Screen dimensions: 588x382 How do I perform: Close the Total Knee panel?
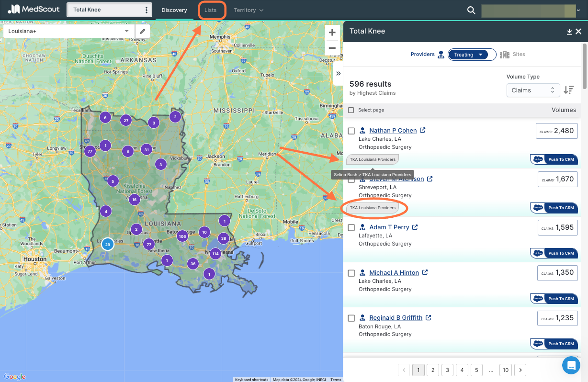578,32
